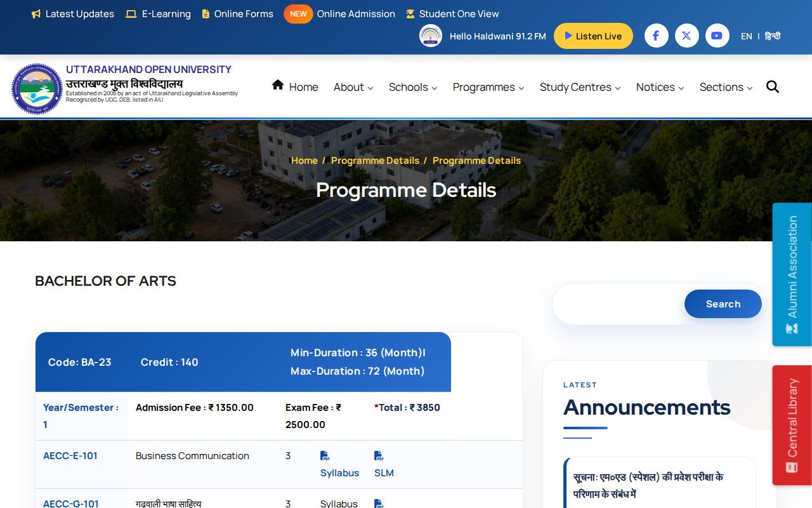Expand the Schools dropdown menu
Viewport: 812px width, 508px height.
click(x=413, y=87)
